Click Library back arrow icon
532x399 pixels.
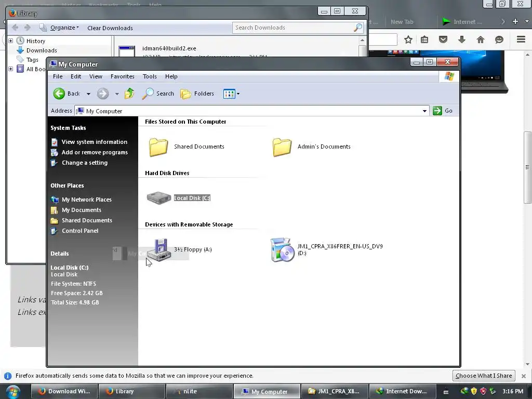15,28
